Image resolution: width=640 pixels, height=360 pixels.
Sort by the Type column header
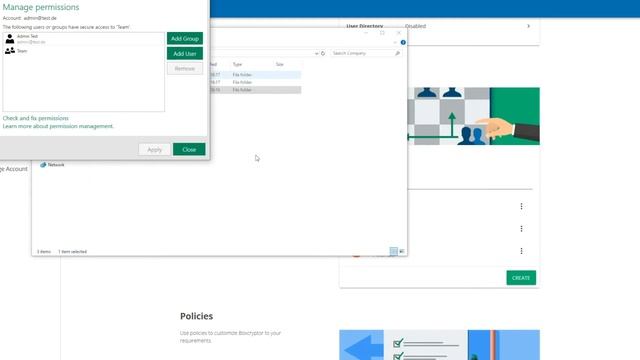click(237, 64)
